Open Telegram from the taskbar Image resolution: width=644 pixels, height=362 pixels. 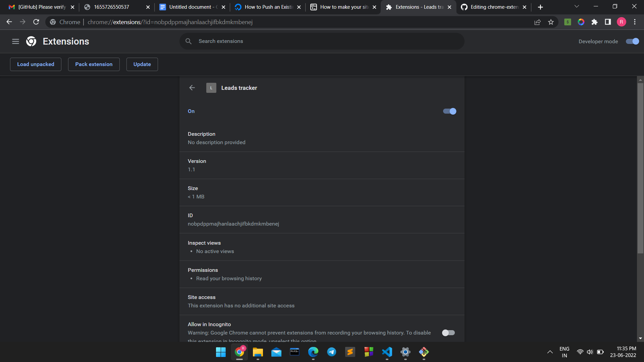(x=331, y=352)
